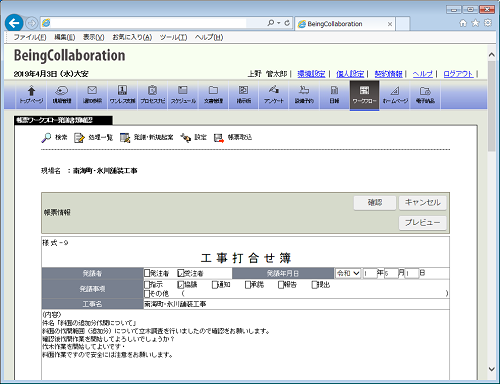Screen dimensions: 500x384
Task: Open address bar search dropdown arrow
Action: 279,23
